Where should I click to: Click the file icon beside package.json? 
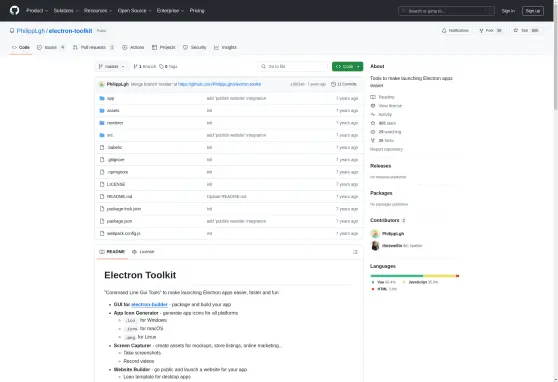(x=102, y=221)
